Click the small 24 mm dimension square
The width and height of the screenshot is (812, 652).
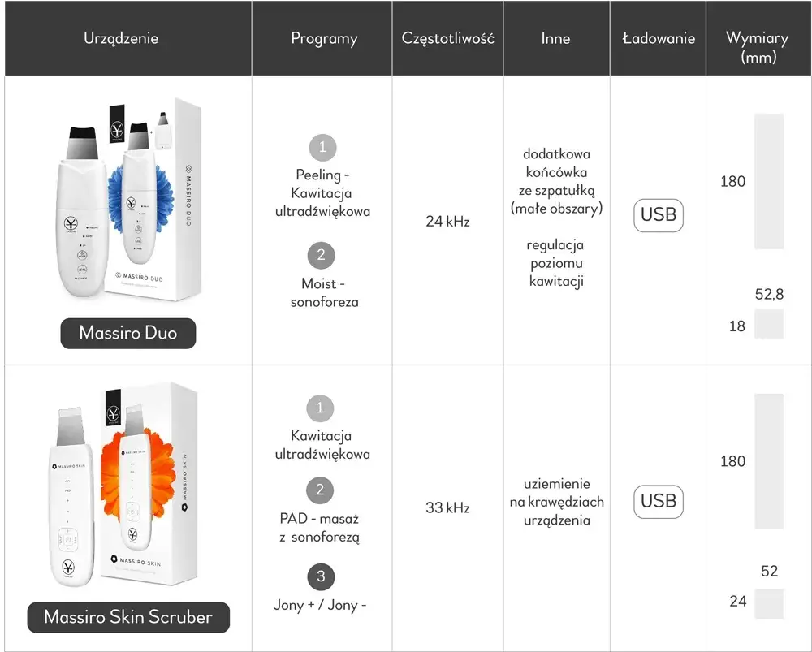click(x=769, y=602)
